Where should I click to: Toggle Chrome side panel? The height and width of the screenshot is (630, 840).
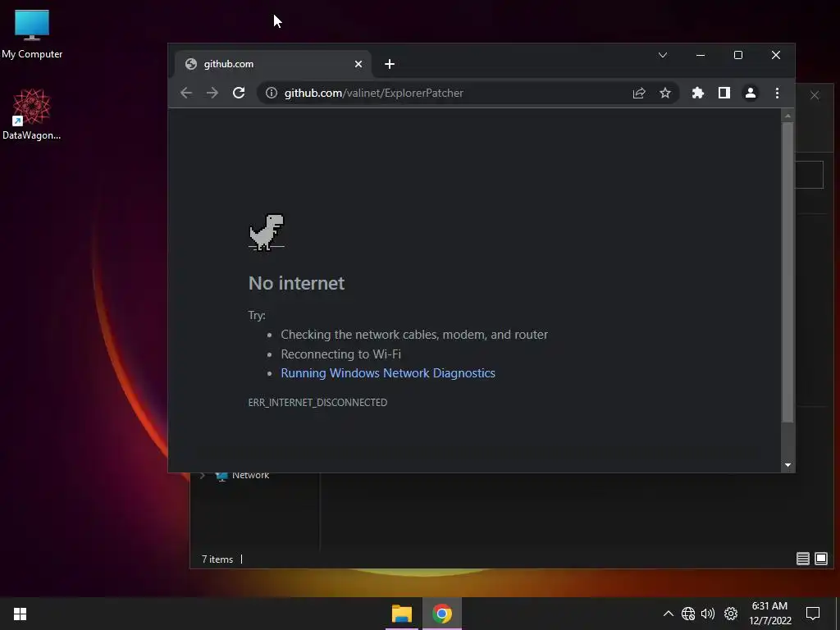pos(724,93)
